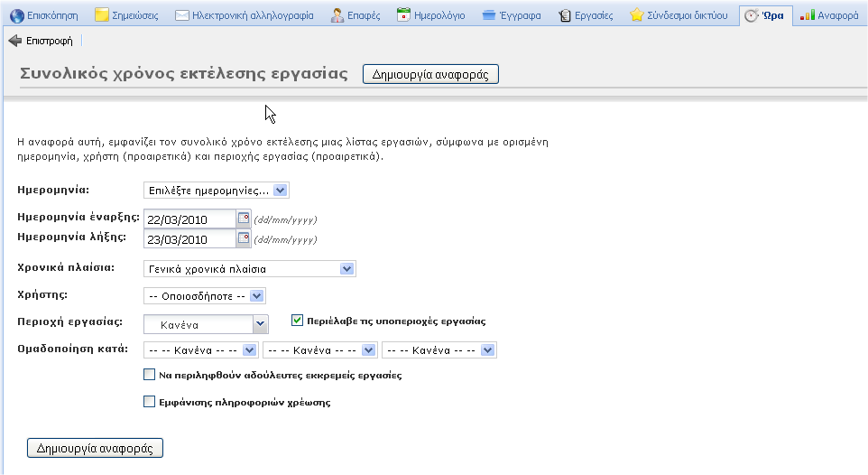Screen dimensions: 868x475
Task: Click the globe icon for Επισκόπηση
Action: click(x=16, y=15)
